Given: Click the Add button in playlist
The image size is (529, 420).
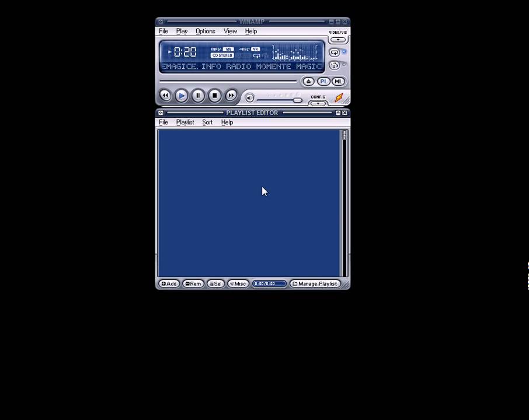Looking at the screenshot, I should (x=169, y=284).
